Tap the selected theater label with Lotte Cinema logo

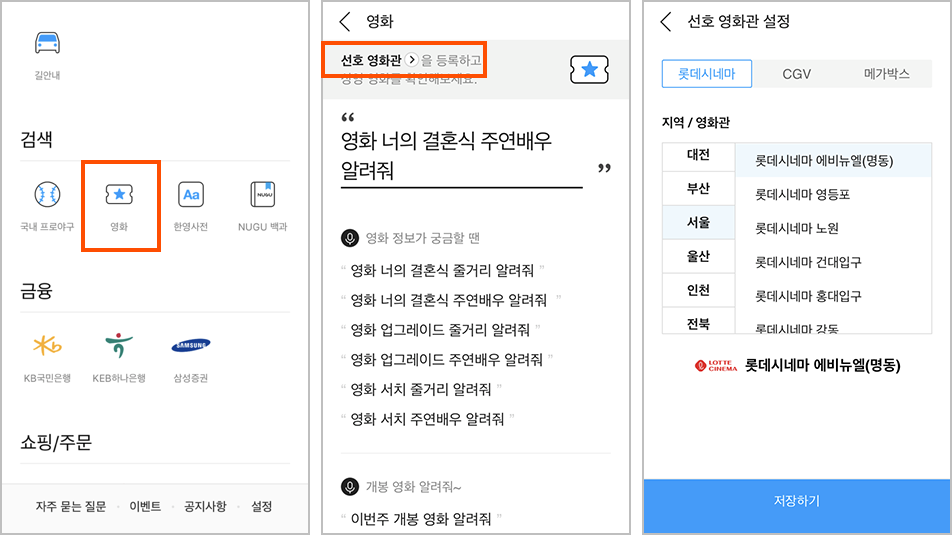pos(797,366)
